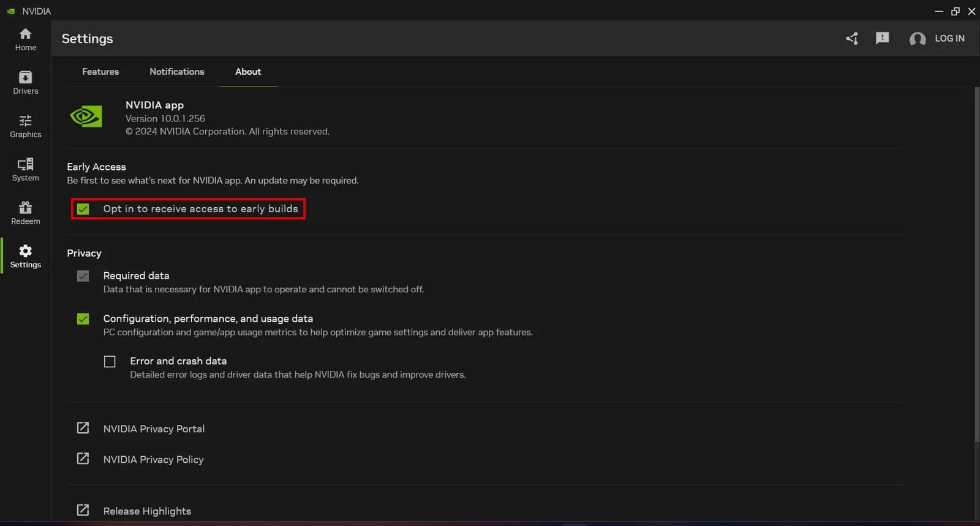This screenshot has height=526, width=980.
Task: Click the NVIDIA app logo
Action: click(86, 116)
